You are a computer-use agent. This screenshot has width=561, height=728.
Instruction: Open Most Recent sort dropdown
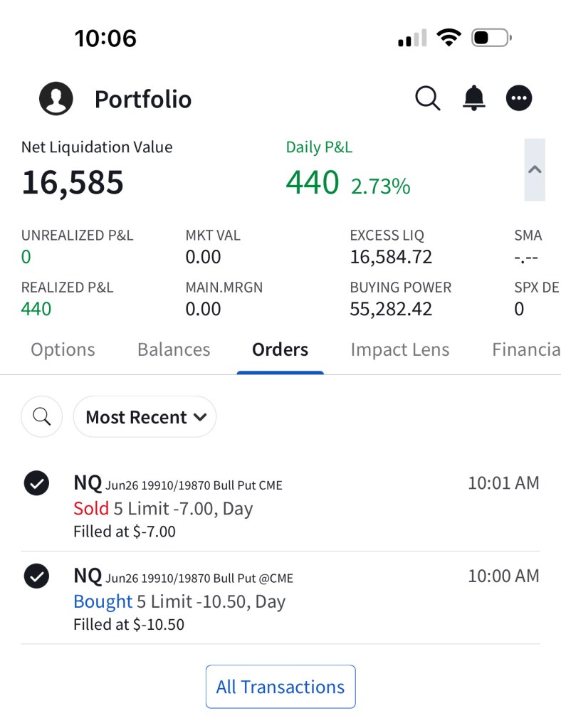pos(145,417)
